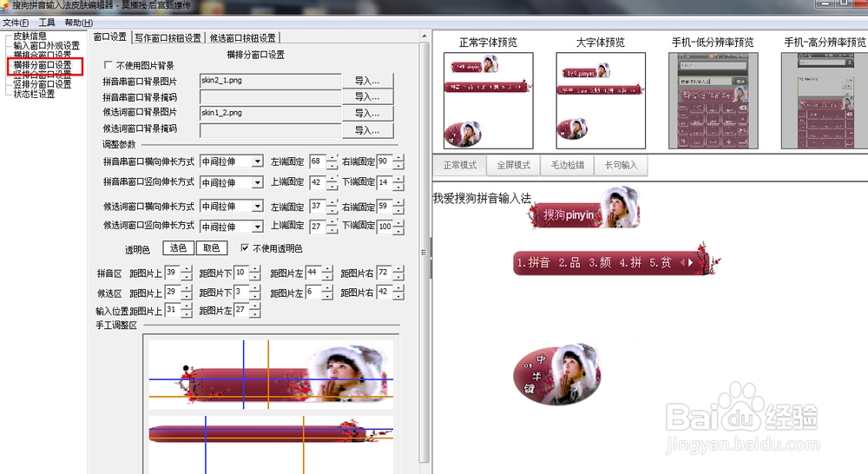Screen dimensions: 868x474
Task: Click the oval status bar preview image
Action: tap(557, 374)
